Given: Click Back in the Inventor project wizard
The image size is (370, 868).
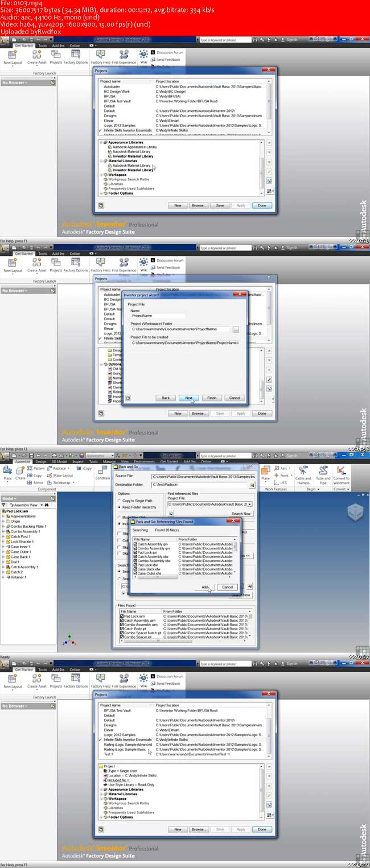Looking at the screenshot, I should pos(166,398).
